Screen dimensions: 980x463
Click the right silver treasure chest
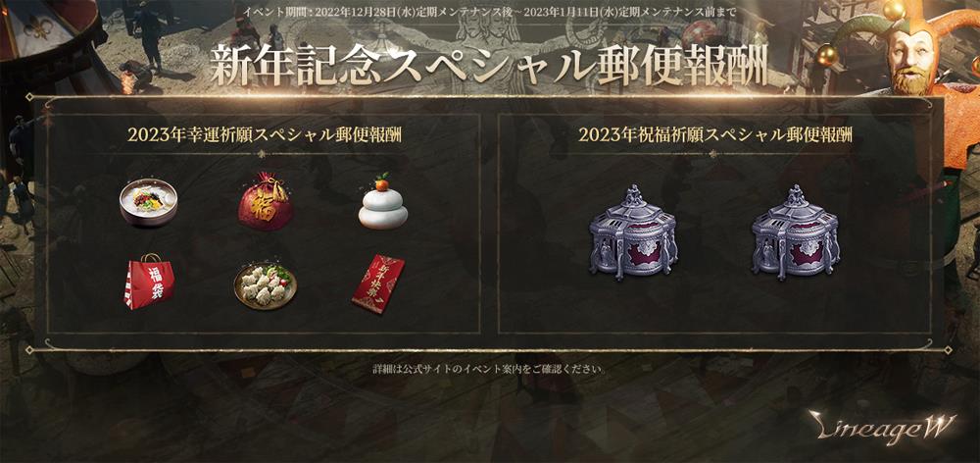[x=795, y=232]
